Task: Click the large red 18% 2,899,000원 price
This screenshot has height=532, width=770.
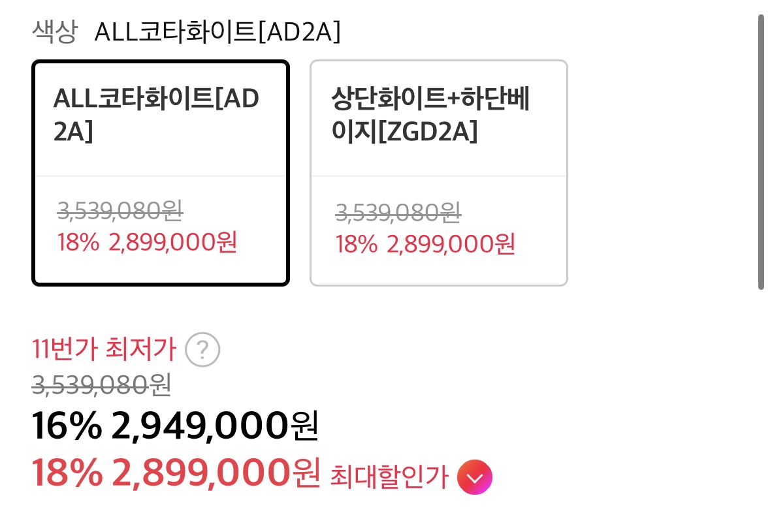Action: [176, 473]
